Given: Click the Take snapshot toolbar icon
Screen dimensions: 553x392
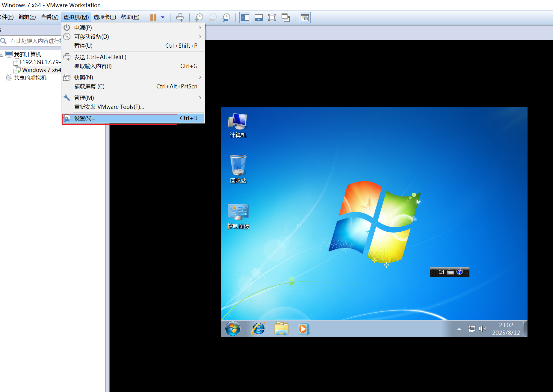Looking at the screenshot, I should click(x=199, y=17).
